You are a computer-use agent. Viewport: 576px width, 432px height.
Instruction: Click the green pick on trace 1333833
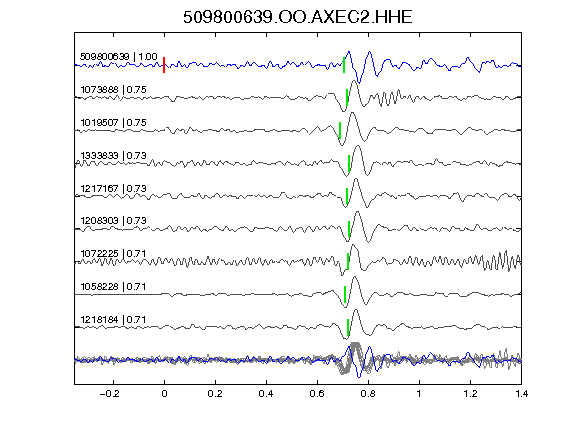(349, 163)
